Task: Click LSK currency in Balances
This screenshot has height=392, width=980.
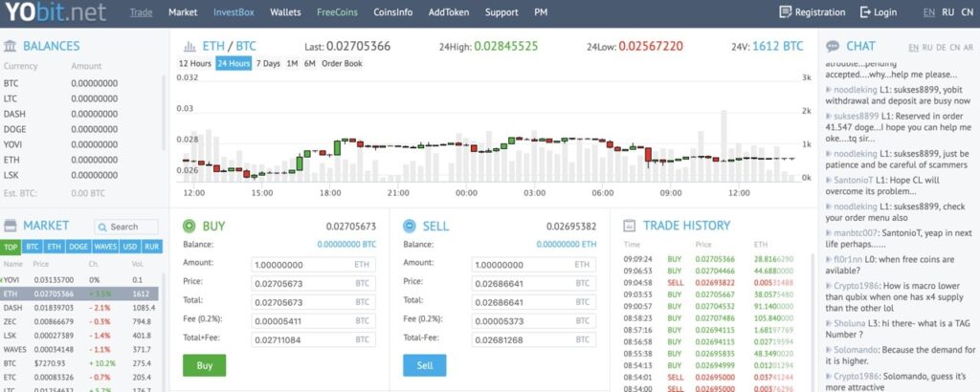Action: click(11, 175)
